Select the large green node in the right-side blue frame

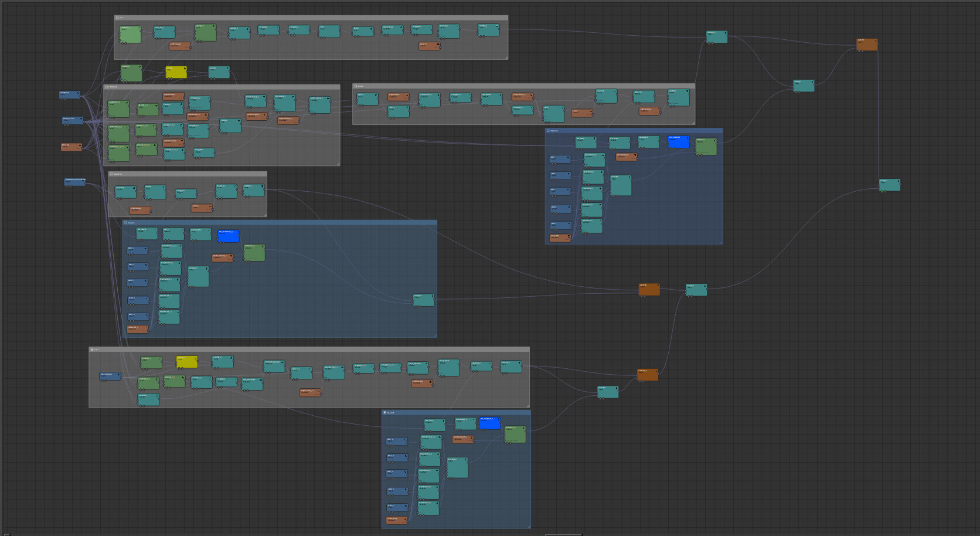[706, 147]
